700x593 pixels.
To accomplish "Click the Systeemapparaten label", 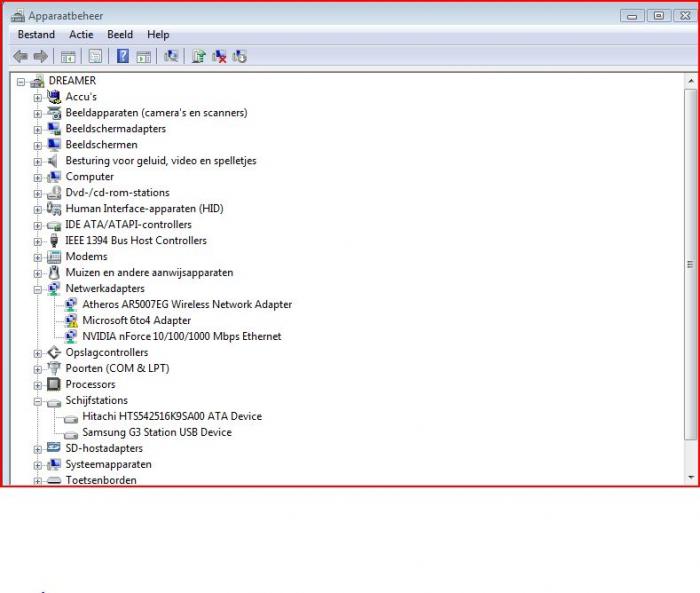I will [x=108, y=464].
